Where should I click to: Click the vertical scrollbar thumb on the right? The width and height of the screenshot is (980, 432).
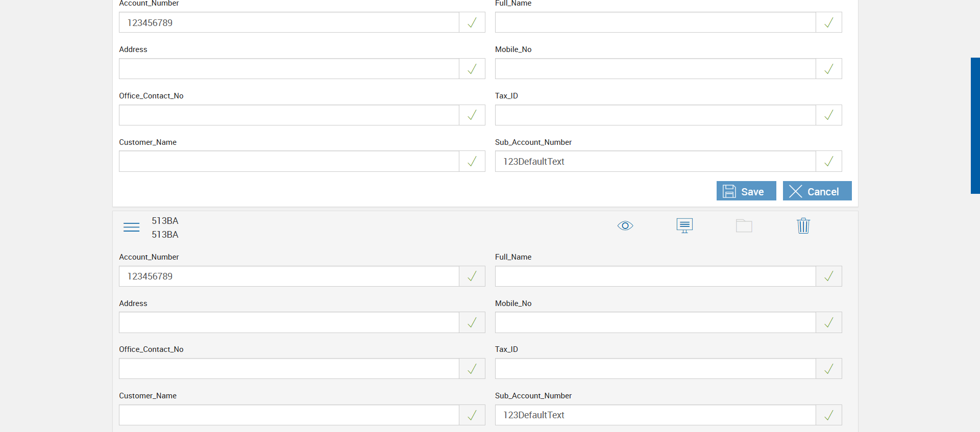(975, 125)
